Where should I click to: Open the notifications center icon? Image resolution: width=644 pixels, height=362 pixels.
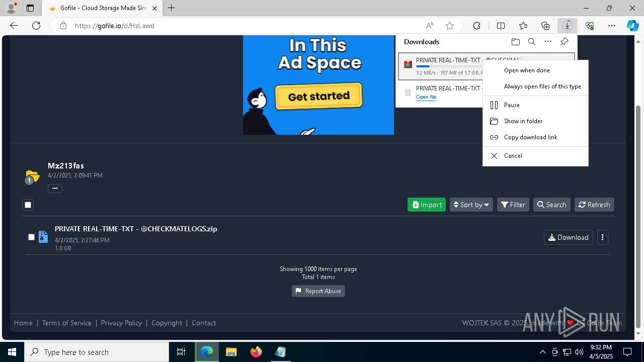click(x=627, y=352)
